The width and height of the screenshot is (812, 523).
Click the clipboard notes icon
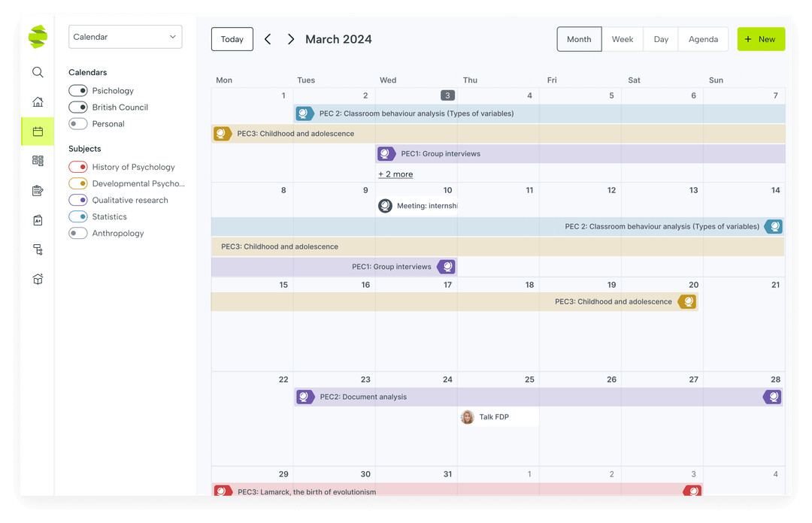click(x=38, y=190)
